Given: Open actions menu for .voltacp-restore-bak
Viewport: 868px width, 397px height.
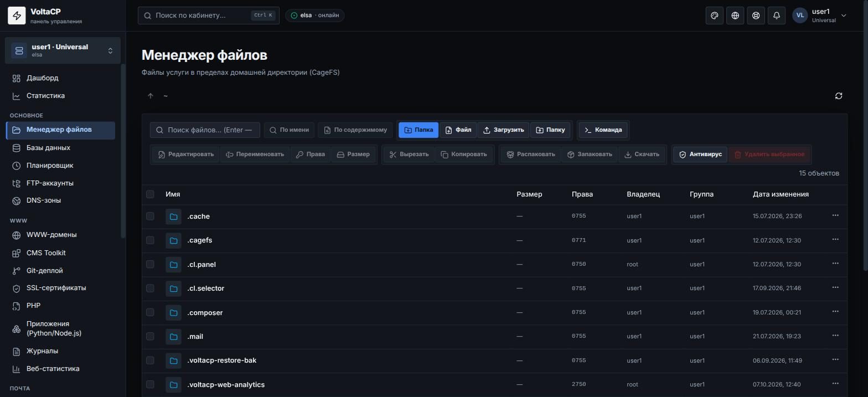Looking at the screenshot, I should click(x=835, y=360).
